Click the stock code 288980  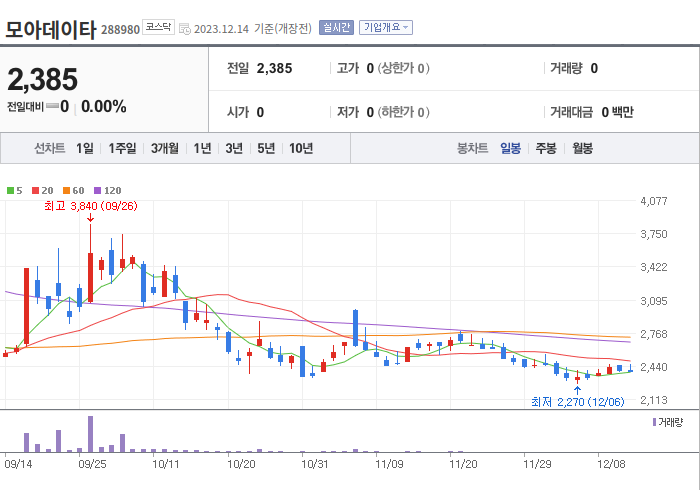click(121, 29)
